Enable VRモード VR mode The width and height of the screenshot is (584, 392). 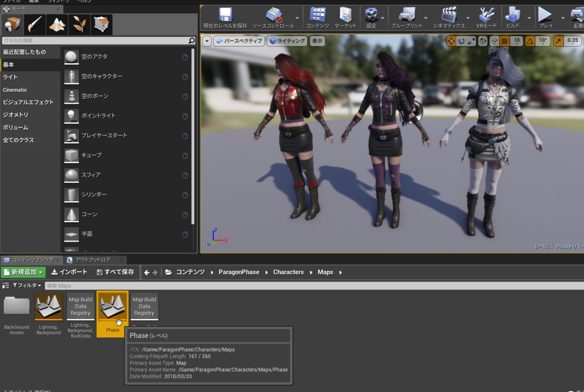pos(486,18)
